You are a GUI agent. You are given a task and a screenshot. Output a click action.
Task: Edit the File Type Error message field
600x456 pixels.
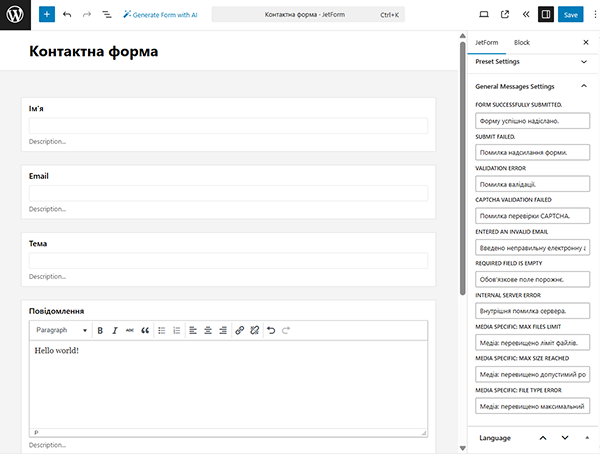[x=532, y=406]
